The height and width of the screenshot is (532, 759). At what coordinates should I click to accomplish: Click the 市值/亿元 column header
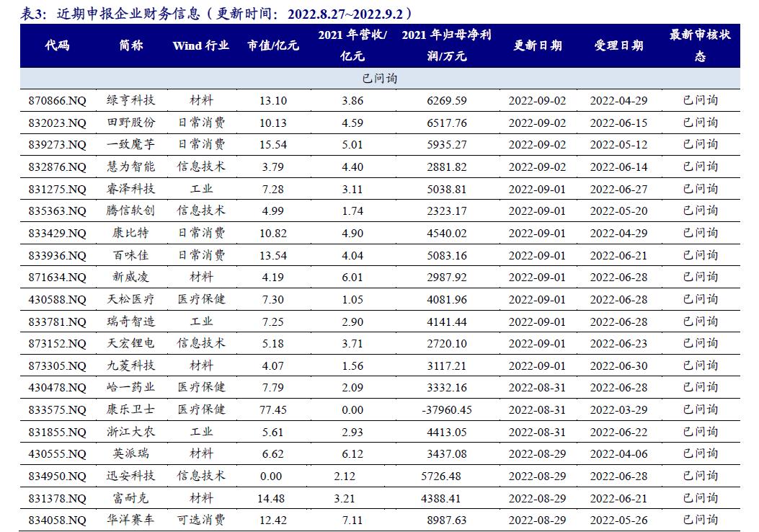pos(273,45)
